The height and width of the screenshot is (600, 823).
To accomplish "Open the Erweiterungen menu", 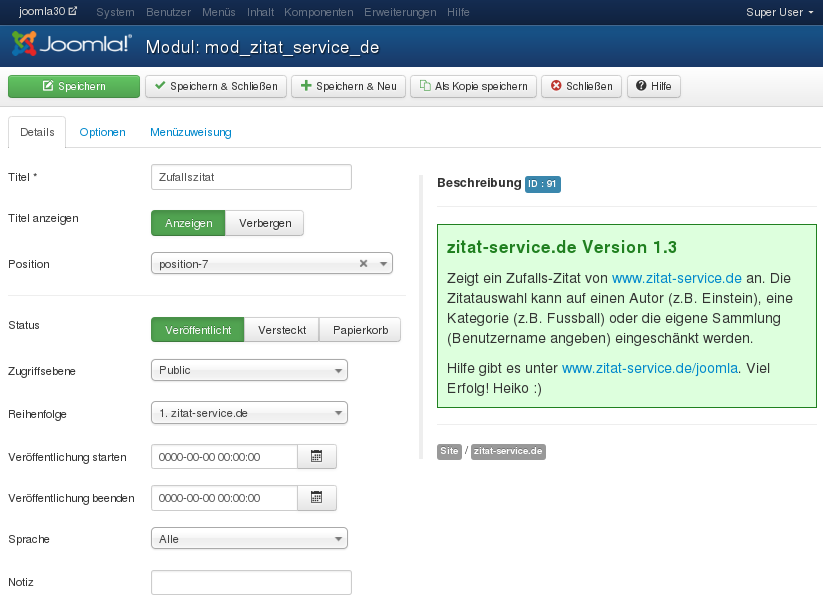I will point(400,12).
